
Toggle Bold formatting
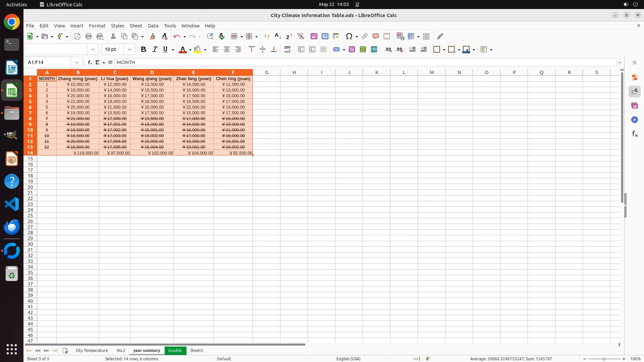coord(144,50)
